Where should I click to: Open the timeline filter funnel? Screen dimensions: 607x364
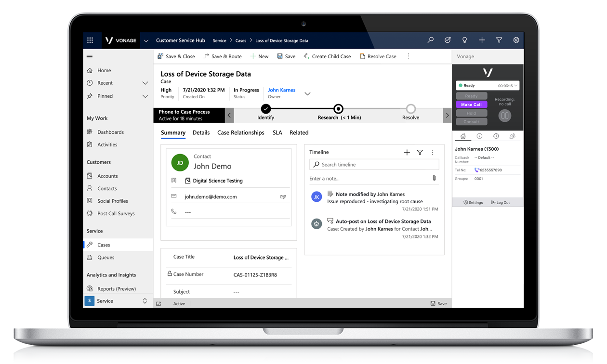(x=420, y=152)
